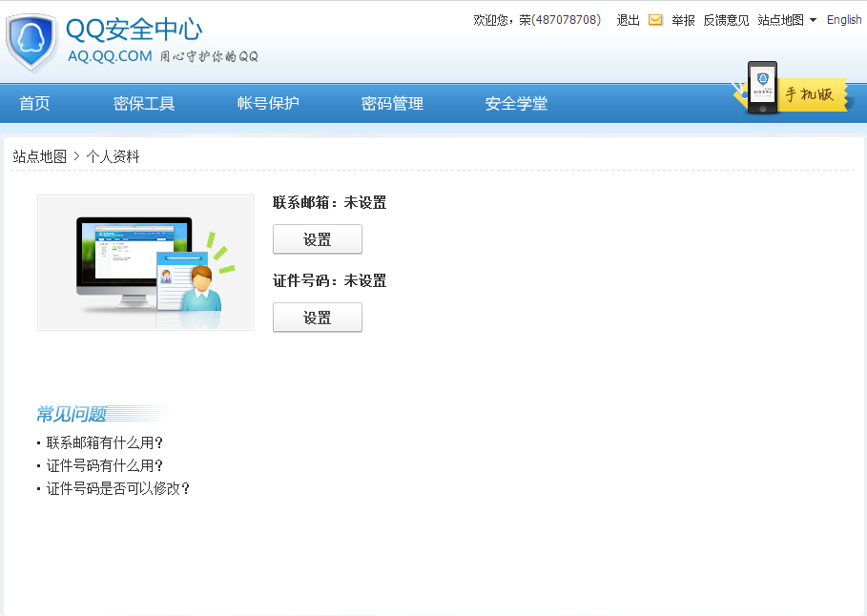Image resolution: width=867 pixels, height=616 pixels.
Task: Click the 个人资料 breadcrumb text
Action: 113,156
